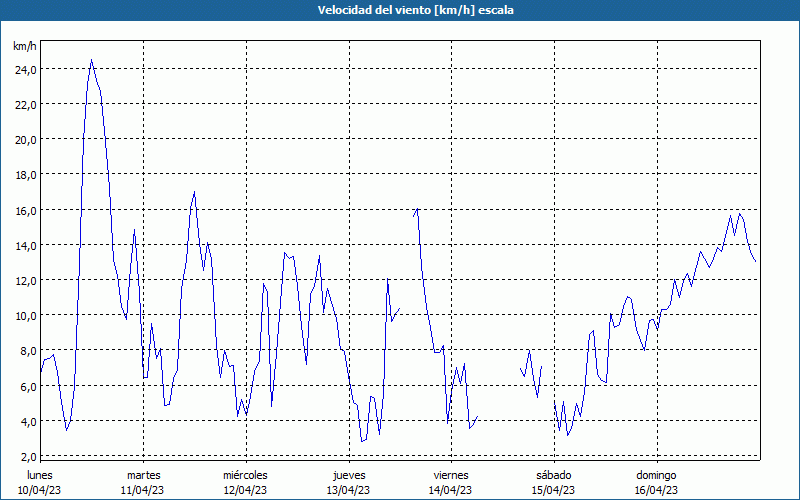The height and width of the screenshot is (500, 800).
Task: Click the 8,0 y-axis value
Action: pyautogui.click(x=29, y=351)
